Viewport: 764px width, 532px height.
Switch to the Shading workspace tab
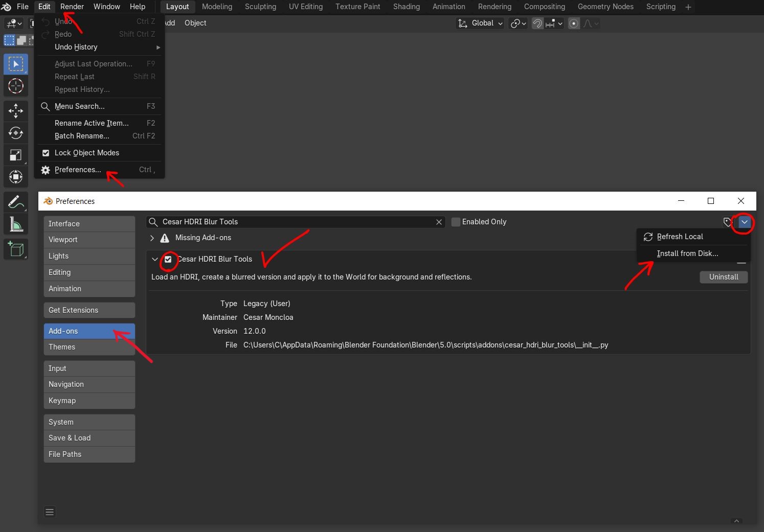(x=407, y=7)
